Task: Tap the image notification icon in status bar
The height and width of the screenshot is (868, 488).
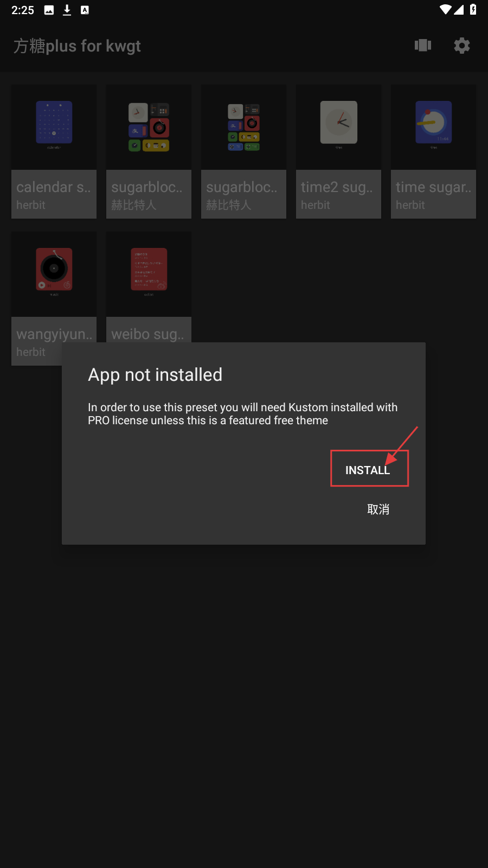Action: click(x=49, y=10)
